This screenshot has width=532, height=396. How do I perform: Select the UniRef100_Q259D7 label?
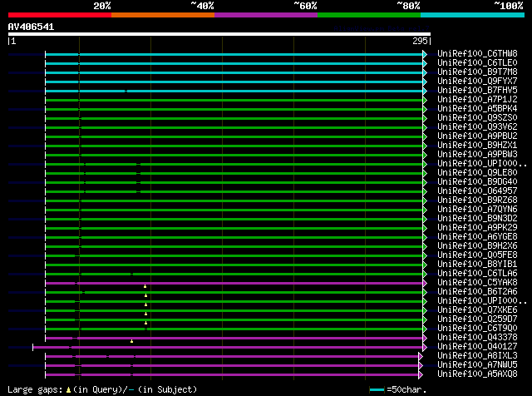coord(477,319)
